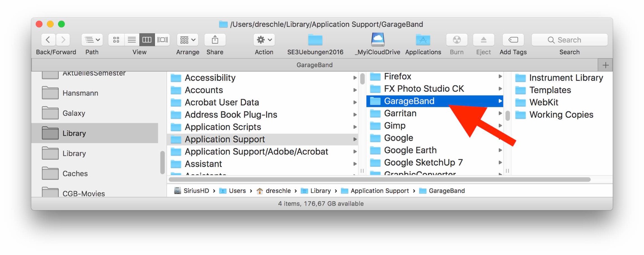Viewport: 644px width, 255px height.
Task: Click Application Support in path bar
Action: [375, 191]
